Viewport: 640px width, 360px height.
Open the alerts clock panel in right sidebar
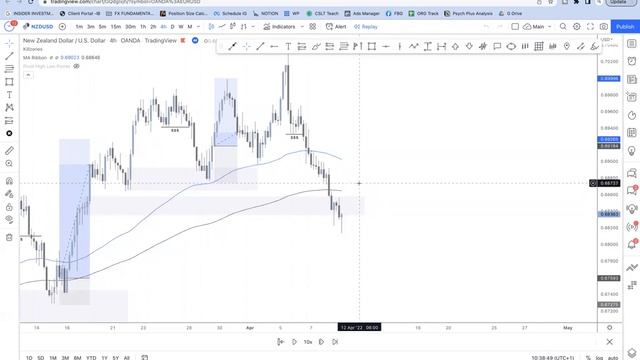coord(632,61)
